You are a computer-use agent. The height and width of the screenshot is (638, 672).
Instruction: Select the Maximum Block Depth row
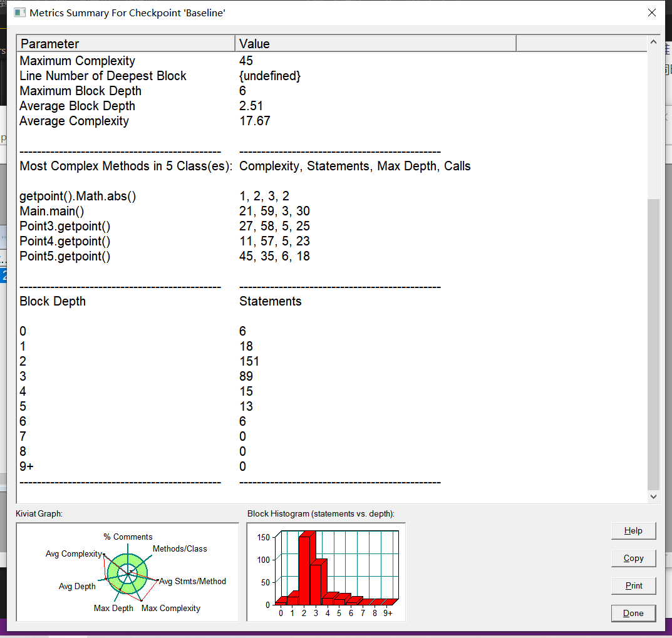coord(332,91)
